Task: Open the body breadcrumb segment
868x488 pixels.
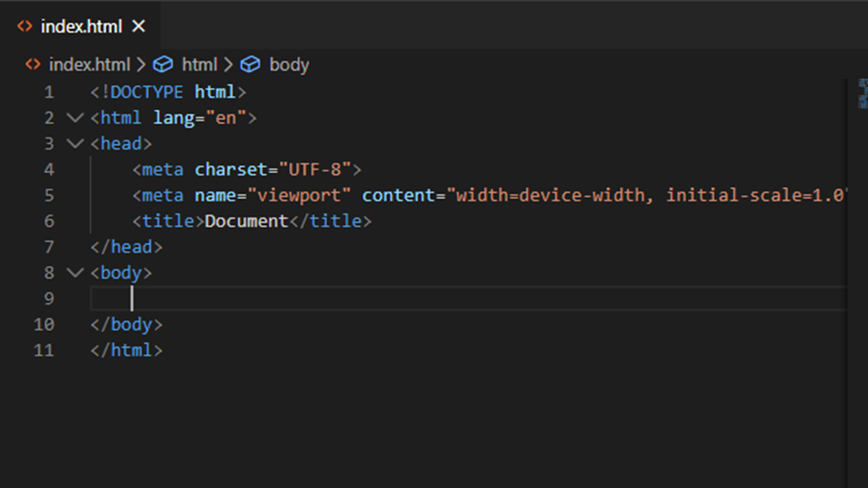Action: click(289, 65)
